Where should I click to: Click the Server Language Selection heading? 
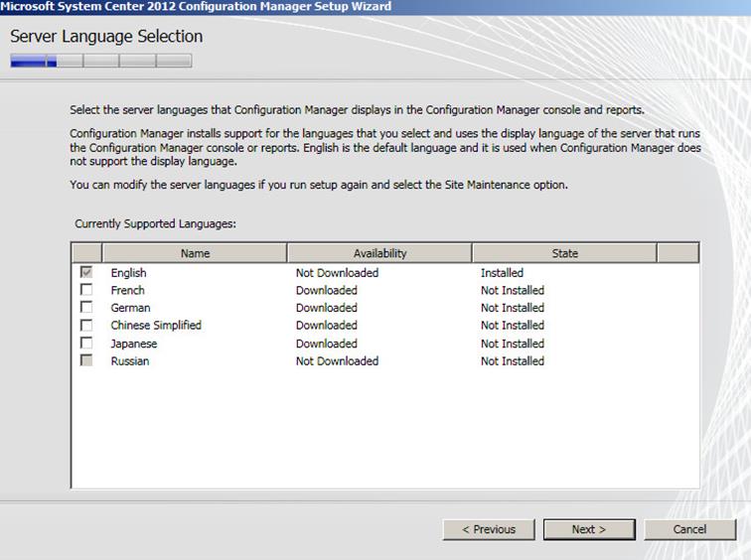pyautogui.click(x=106, y=37)
